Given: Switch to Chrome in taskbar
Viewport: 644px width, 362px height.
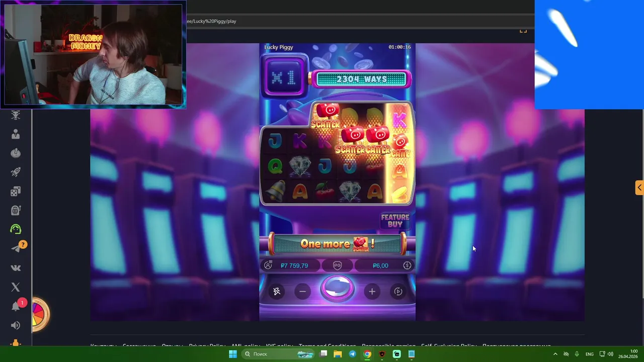Looking at the screenshot, I should [x=367, y=354].
